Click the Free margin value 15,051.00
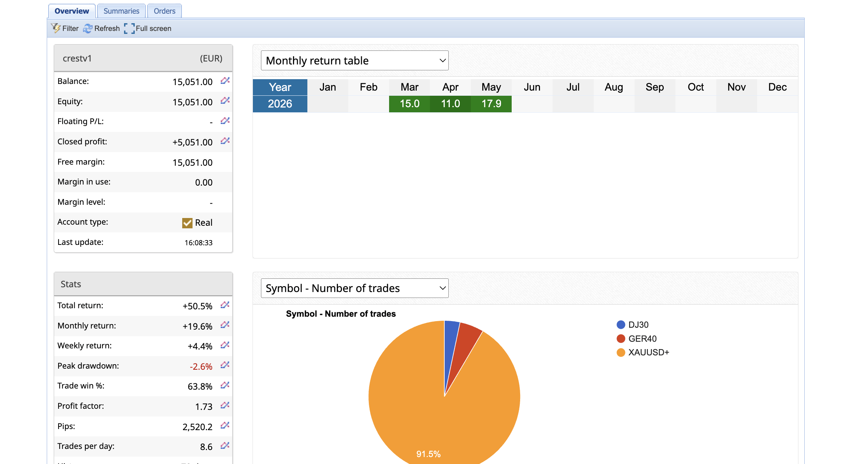This screenshot has height=464, width=868. [193, 162]
